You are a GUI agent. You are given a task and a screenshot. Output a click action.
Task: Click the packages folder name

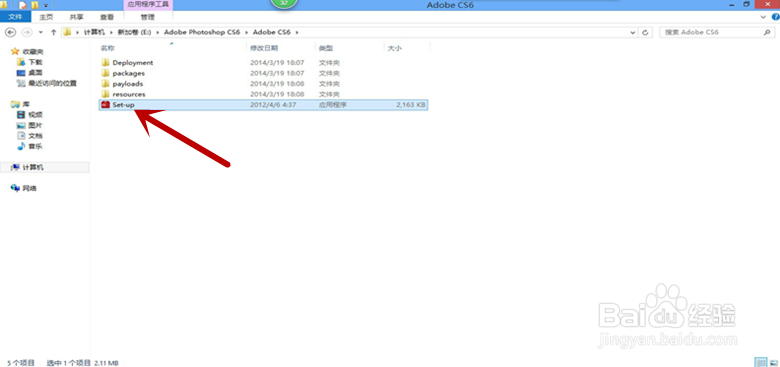[128, 73]
